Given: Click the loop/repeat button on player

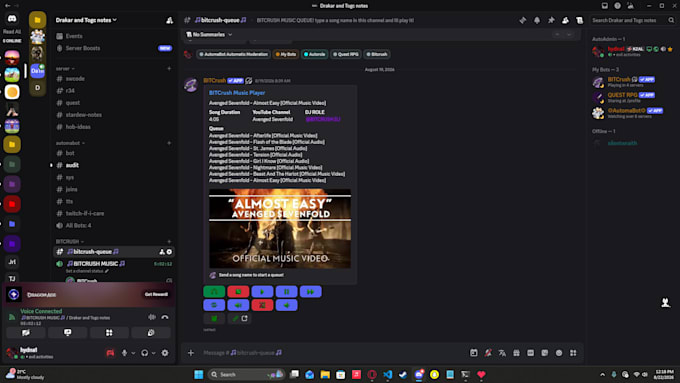Looking at the screenshot, I should coord(214,305).
